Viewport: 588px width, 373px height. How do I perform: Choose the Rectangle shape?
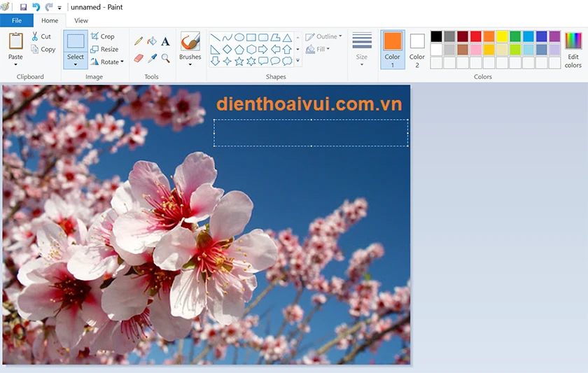coord(251,37)
